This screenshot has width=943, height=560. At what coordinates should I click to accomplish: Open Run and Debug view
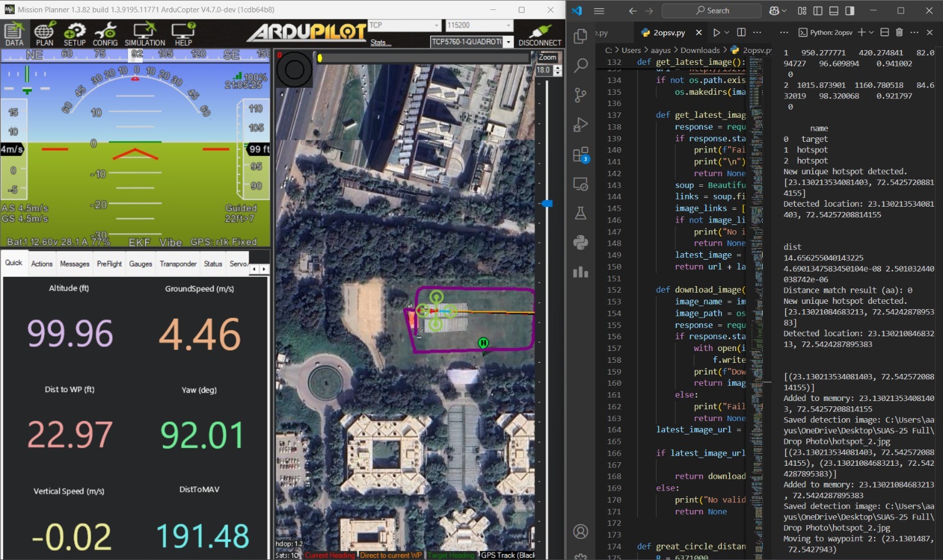click(x=581, y=124)
